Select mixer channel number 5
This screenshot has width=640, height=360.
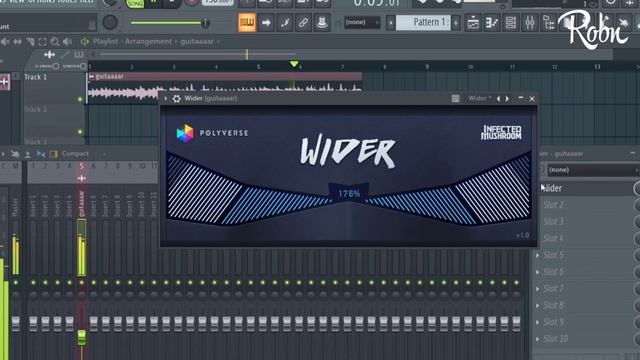[82, 166]
